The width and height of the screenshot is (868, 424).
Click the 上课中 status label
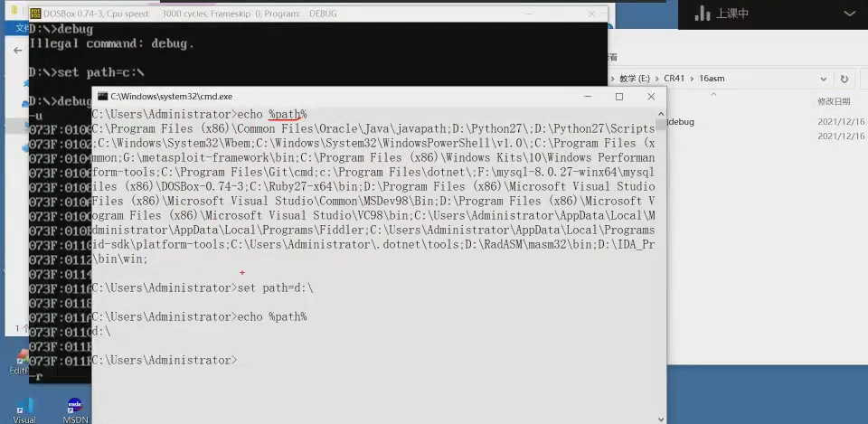pos(732,14)
